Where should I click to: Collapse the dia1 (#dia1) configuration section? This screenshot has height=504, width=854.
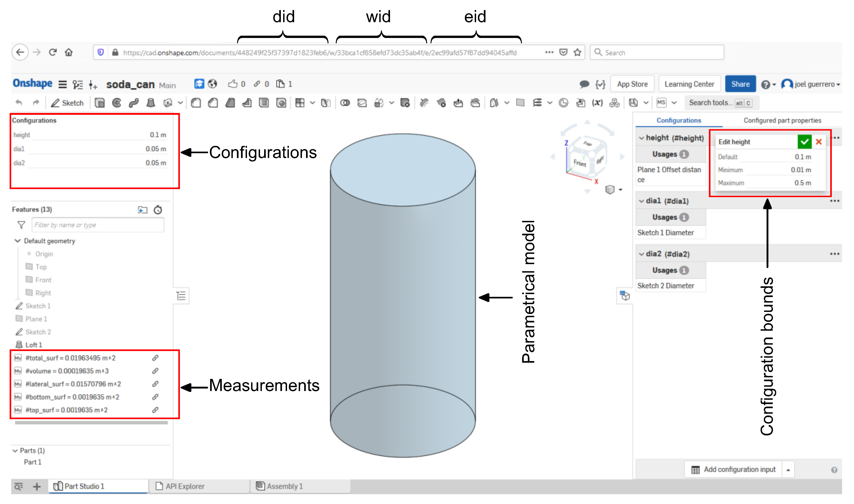tap(641, 201)
